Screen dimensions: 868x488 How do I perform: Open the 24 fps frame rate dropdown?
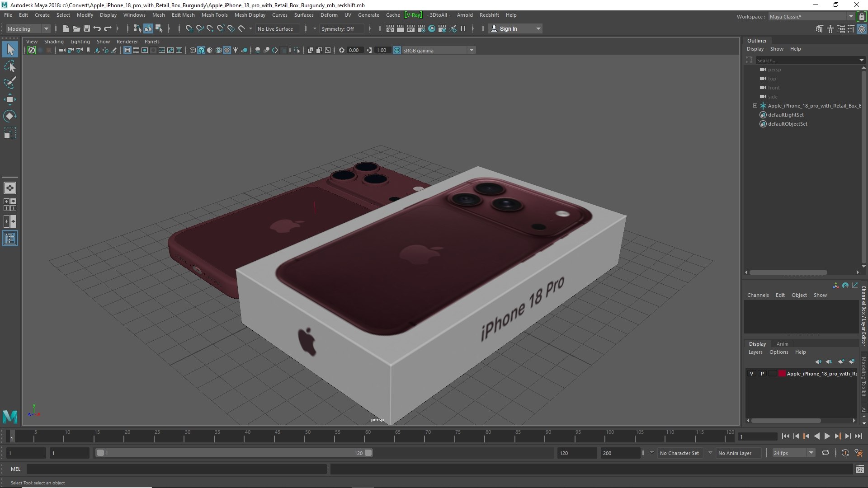click(793, 453)
